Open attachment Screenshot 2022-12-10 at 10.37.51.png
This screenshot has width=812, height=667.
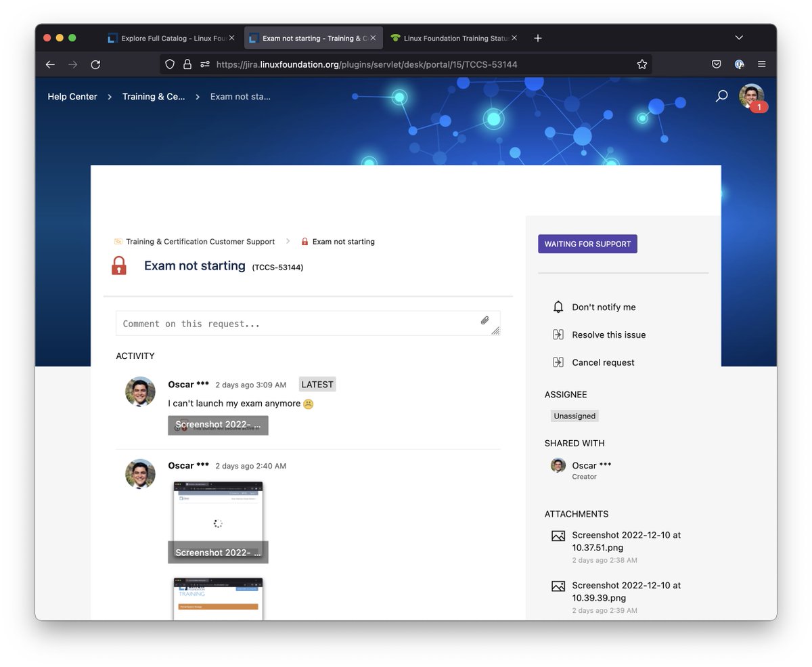tap(626, 541)
